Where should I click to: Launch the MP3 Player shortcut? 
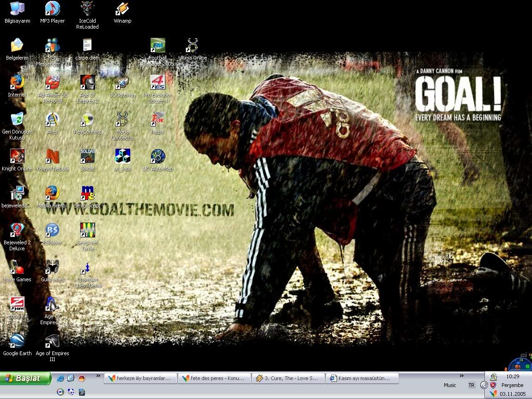[x=52, y=12]
